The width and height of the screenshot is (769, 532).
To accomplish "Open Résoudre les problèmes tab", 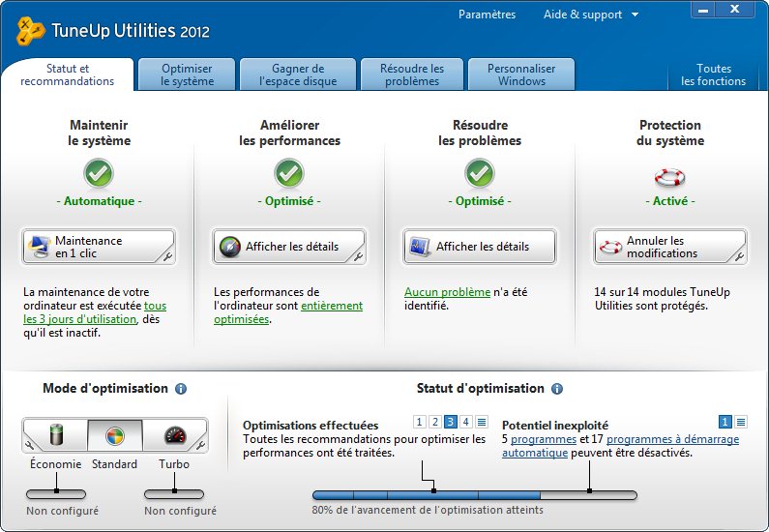I will (412, 75).
